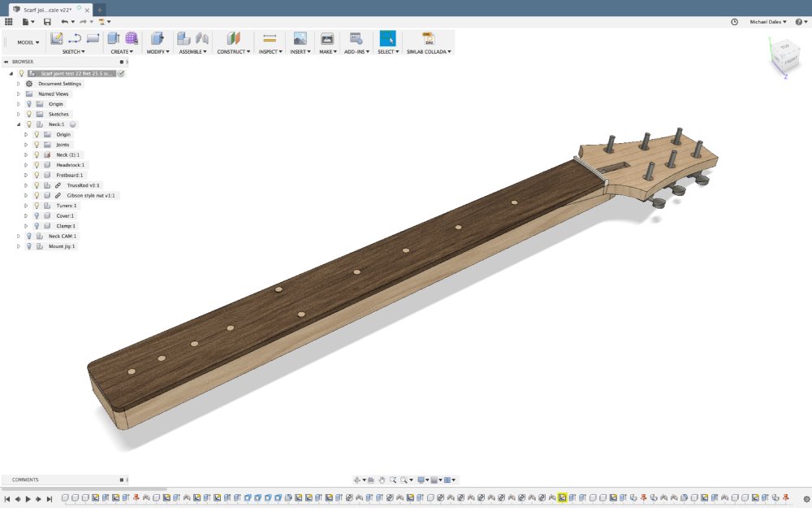This screenshot has height=508, width=812.
Task: Toggle visibility bulb of Mount jig:1
Action: [x=29, y=246]
